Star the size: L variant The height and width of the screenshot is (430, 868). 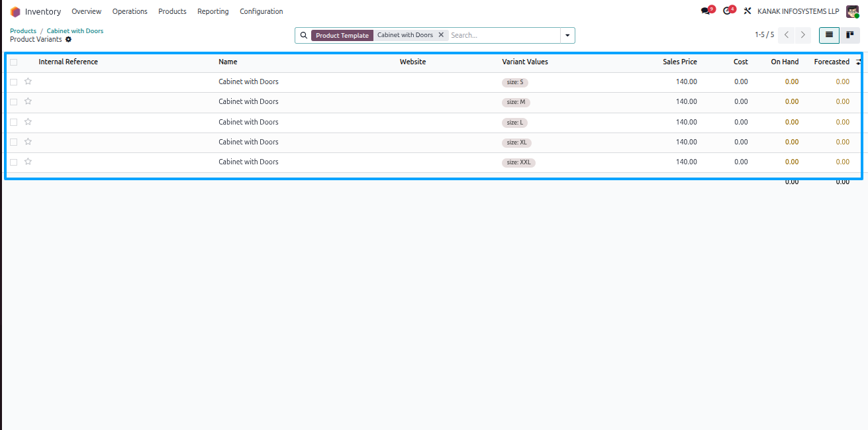(28, 122)
